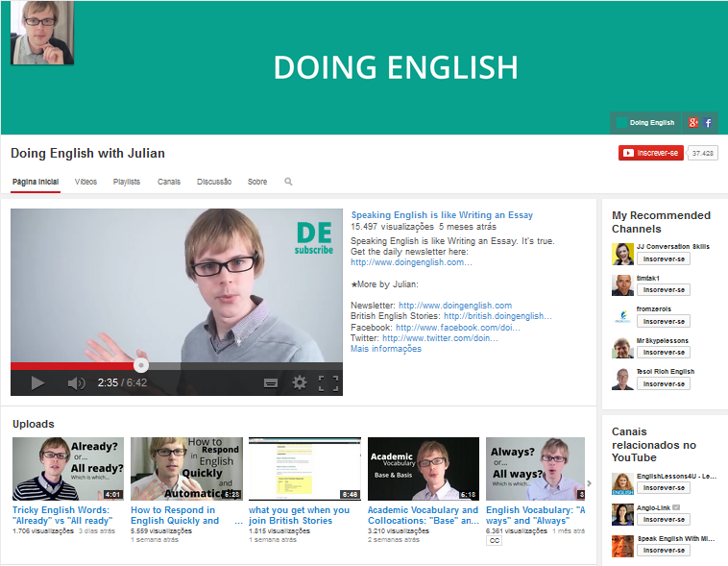Show next uploads with arrow chevron
Image resolution: width=728 pixels, height=566 pixels.
589,483
